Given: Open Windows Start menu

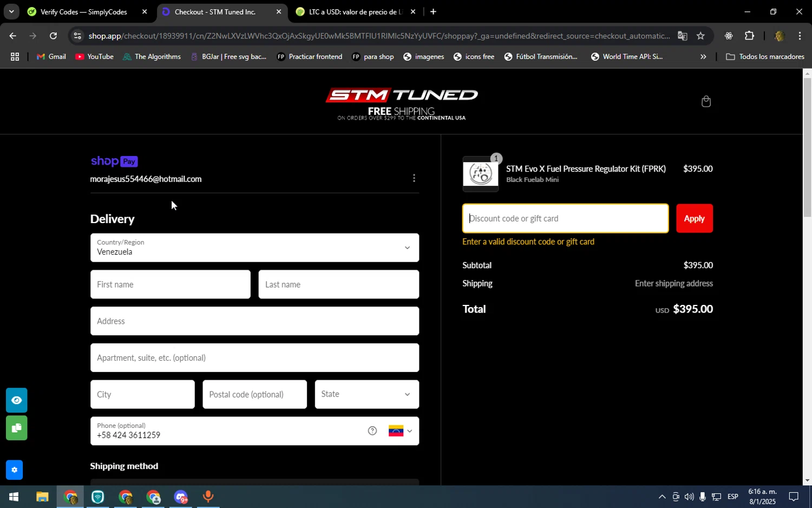Looking at the screenshot, I should coord(14,497).
